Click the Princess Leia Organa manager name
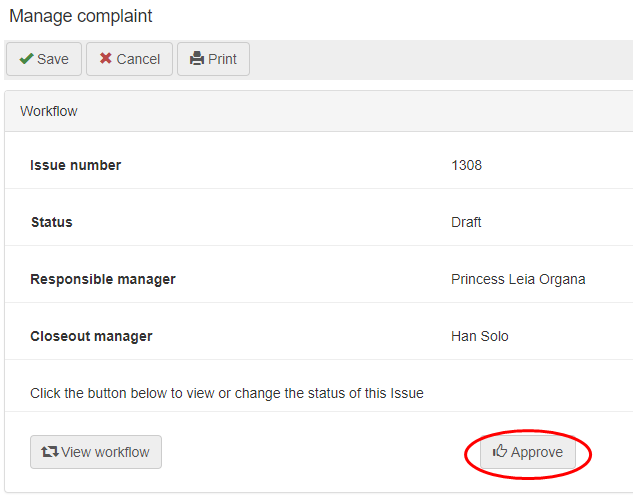 [518, 279]
